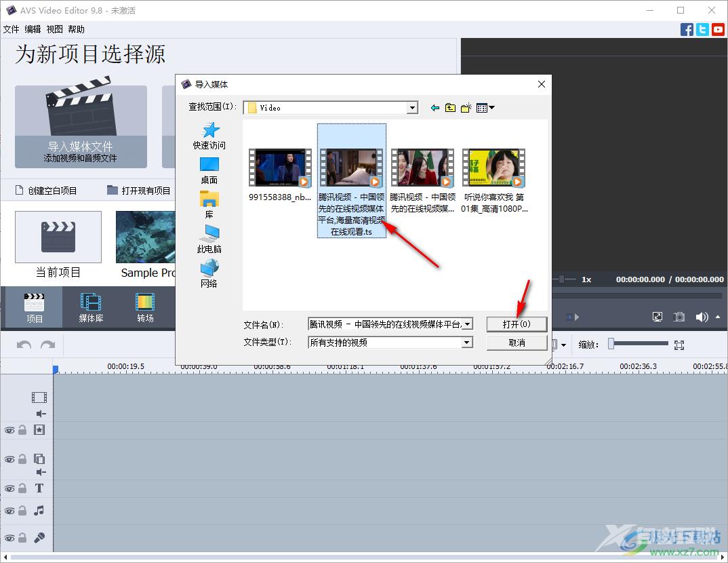Screen dimensions: 728x563
Task: Click the 导入媒体文件 clapperboard tile
Action: pos(81,126)
